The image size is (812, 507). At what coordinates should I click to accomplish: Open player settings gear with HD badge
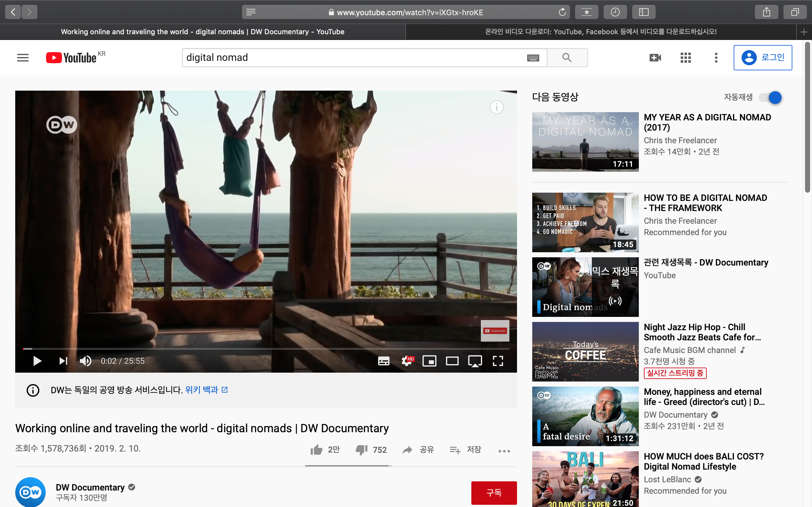coord(407,361)
